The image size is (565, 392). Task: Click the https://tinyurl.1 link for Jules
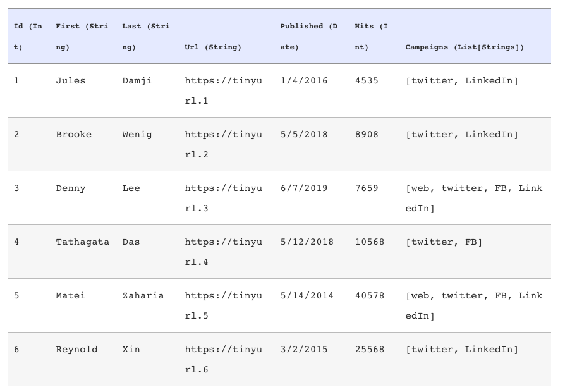223,90
